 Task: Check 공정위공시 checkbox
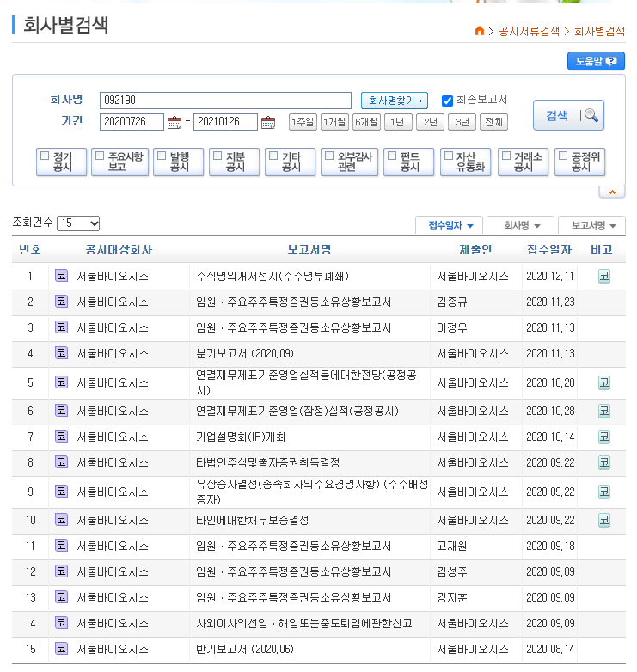(x=563, y=156)
